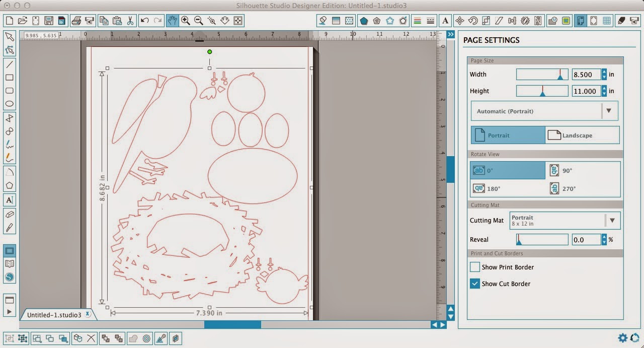Select the Eraser tool

(x=9, y=214)
